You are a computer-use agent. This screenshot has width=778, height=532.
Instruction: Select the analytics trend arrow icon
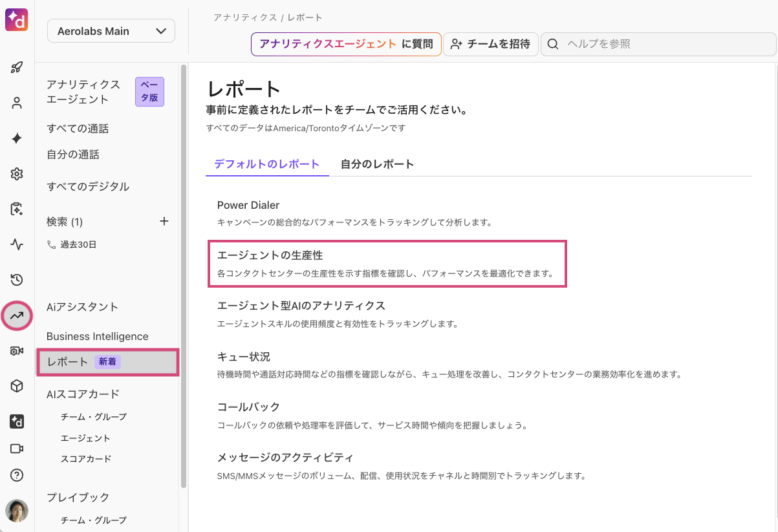[17, 315]
